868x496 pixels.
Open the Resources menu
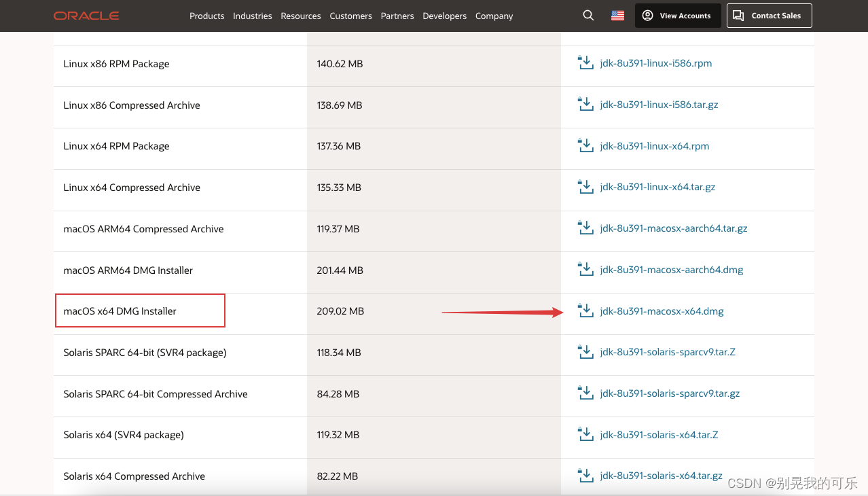[301, 16]
